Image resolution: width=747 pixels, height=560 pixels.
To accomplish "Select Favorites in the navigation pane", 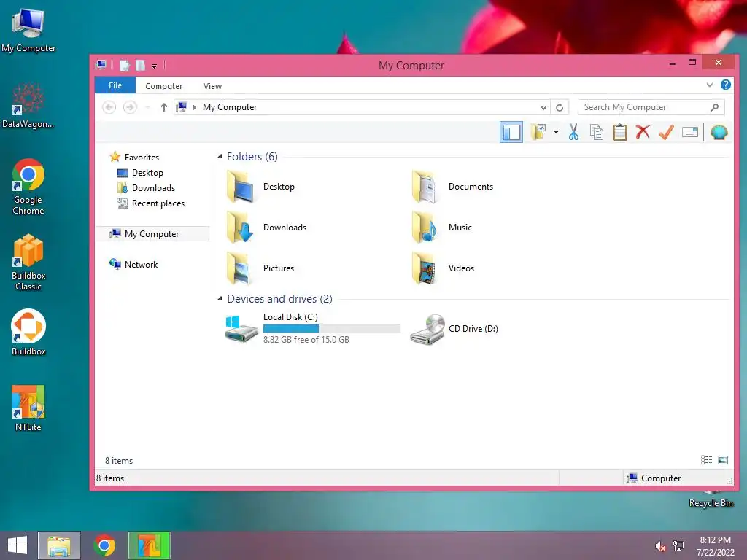I will pyautogui.click(x=142, y=157).
